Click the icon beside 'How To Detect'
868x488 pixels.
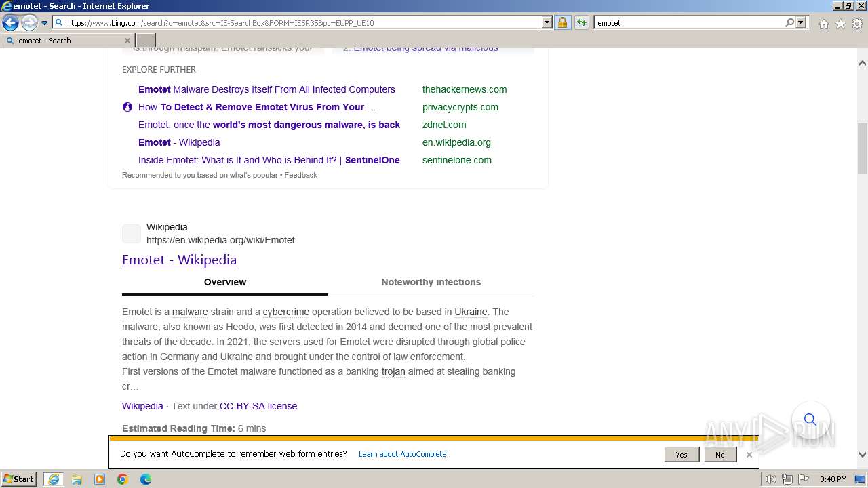click(x=127, y=107)
